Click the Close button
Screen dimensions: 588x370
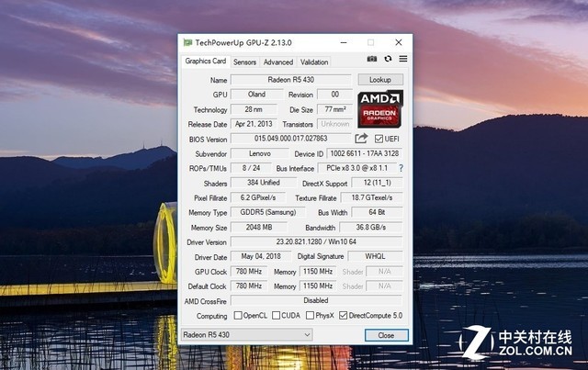[x=386, y=335]
